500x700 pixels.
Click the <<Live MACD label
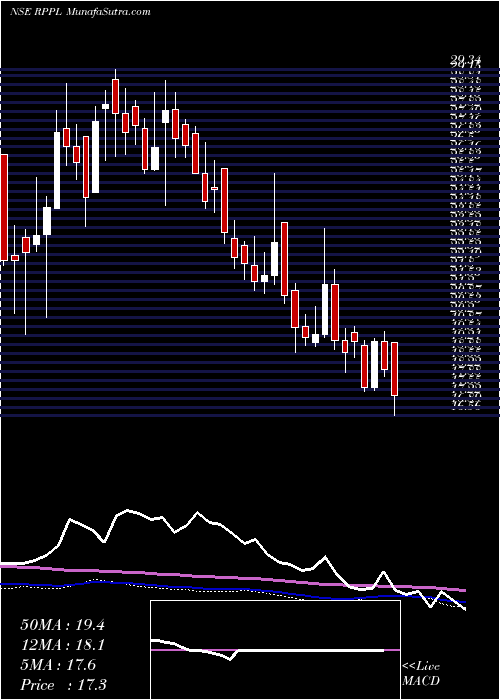click(421, 674)
